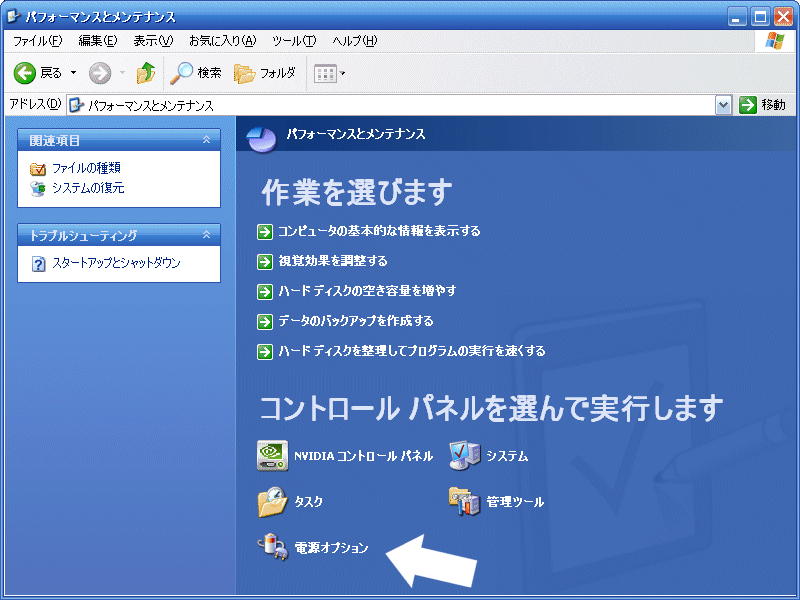Select task ハードディスクの空き容量を増やす
This screenshot has width=800, height=600.
367,291
